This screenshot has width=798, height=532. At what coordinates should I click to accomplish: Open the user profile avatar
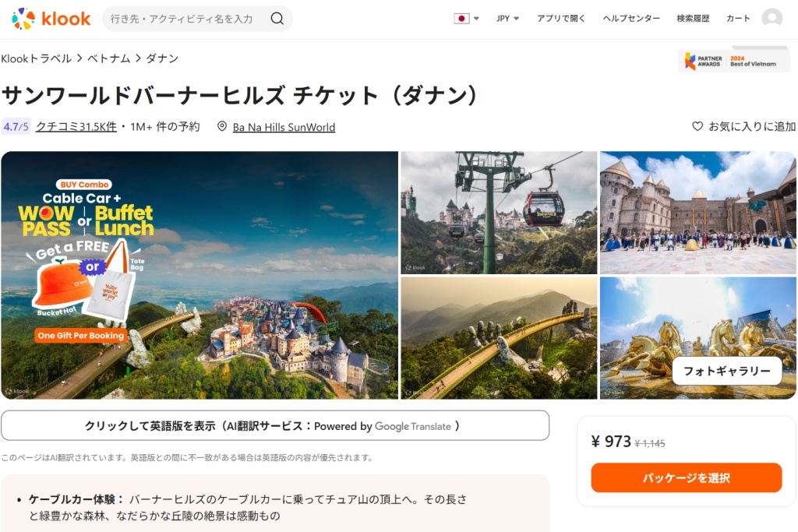click(x=772, y=19)
